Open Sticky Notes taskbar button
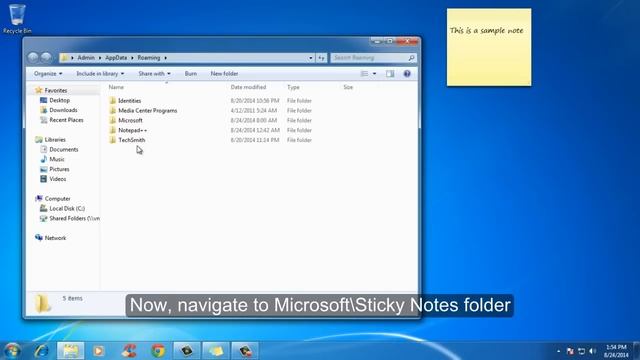The height and width of the screenshot is (360, 640). click(216, 351)
